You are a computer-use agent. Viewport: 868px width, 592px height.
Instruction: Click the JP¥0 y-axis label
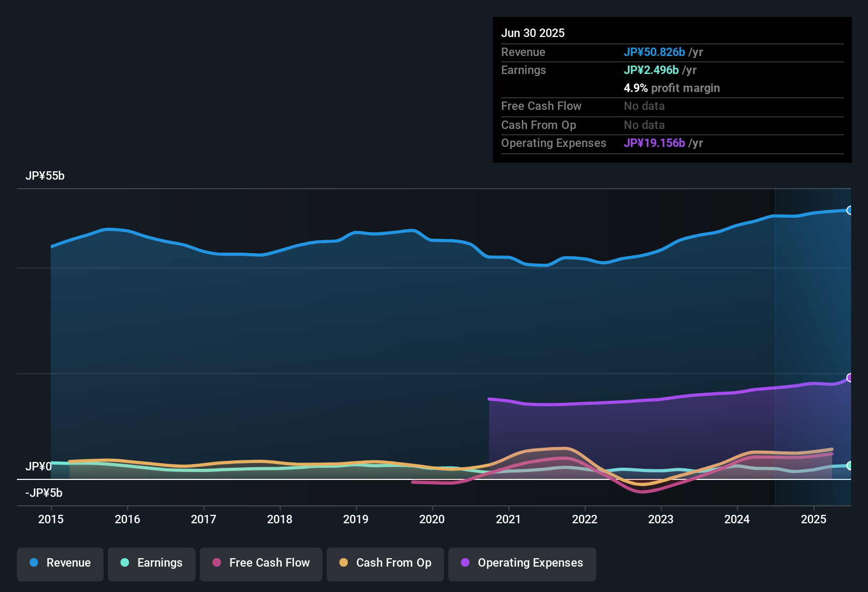39,467
